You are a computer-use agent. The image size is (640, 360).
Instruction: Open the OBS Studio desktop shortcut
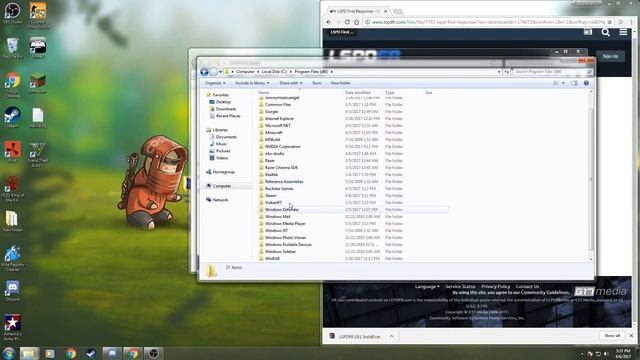[12, 13]
